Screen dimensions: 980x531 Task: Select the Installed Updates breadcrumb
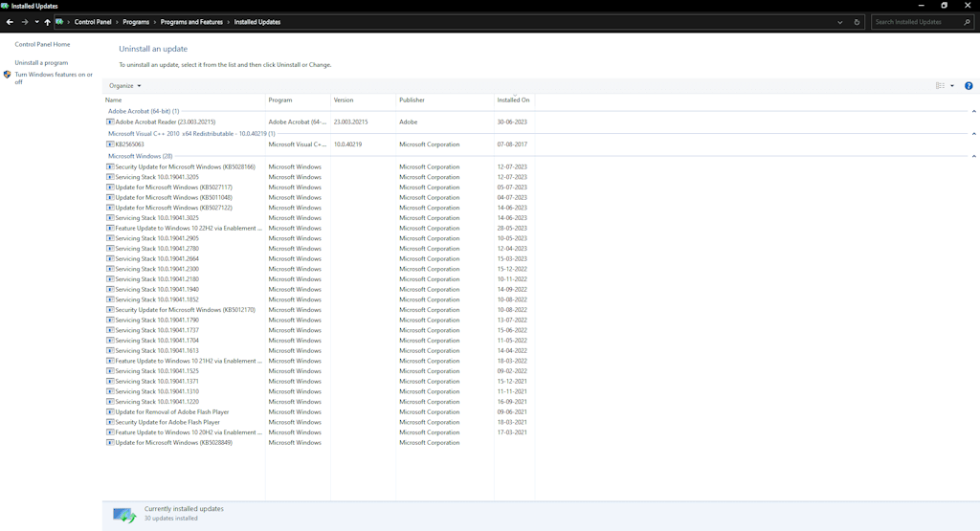(x=256, y=22)
